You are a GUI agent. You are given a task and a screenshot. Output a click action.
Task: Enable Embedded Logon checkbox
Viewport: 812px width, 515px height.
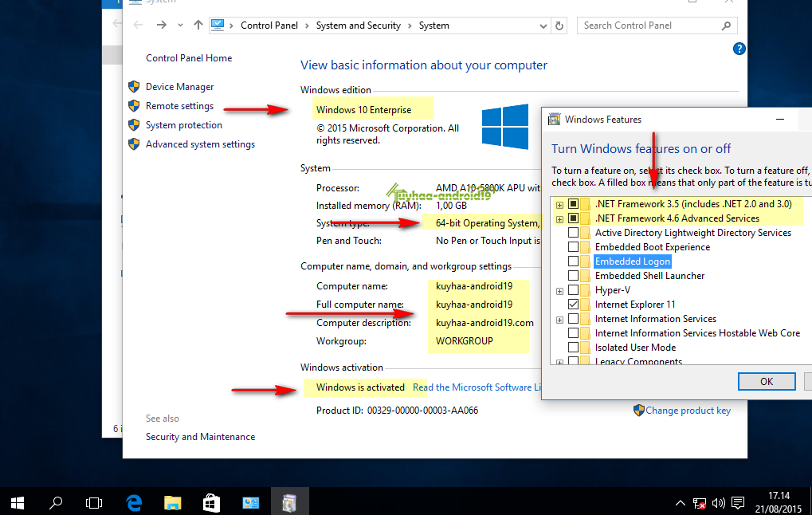573,261
